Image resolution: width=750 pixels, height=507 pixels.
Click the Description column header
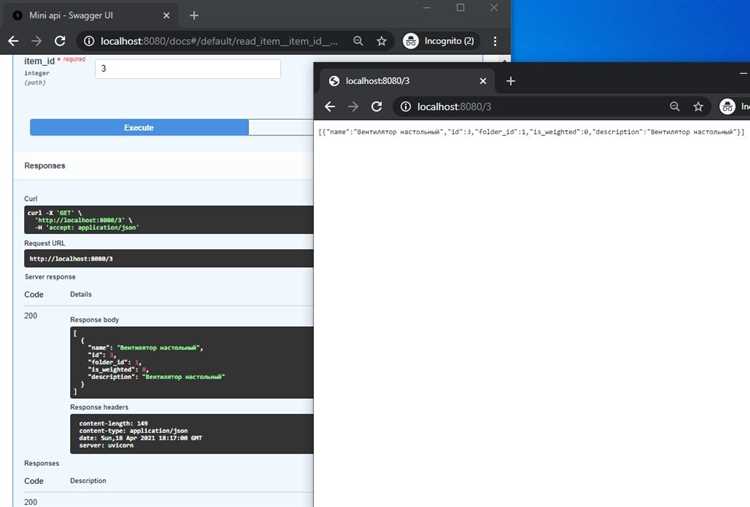(x=88, y=481)
